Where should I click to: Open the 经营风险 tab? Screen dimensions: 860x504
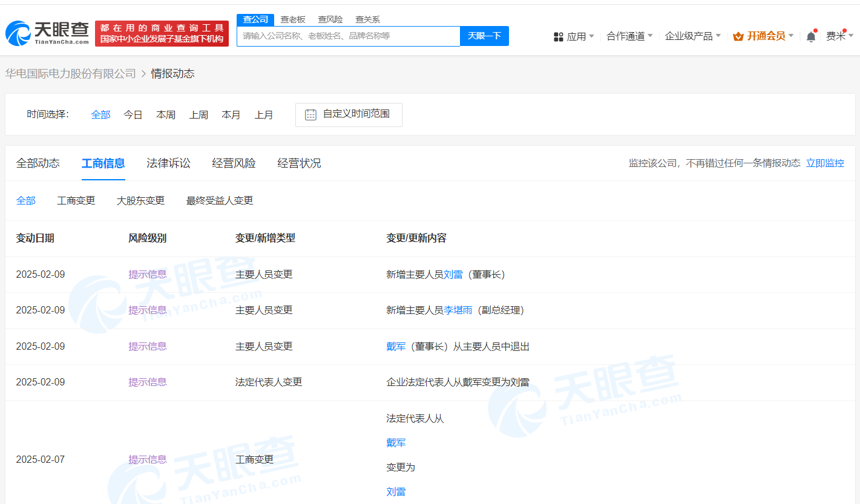(x=234, y=163)
